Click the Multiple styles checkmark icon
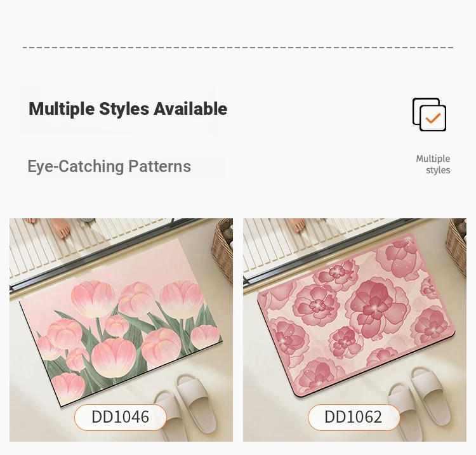This screenshot has width=476, height=455. [429, 114]
